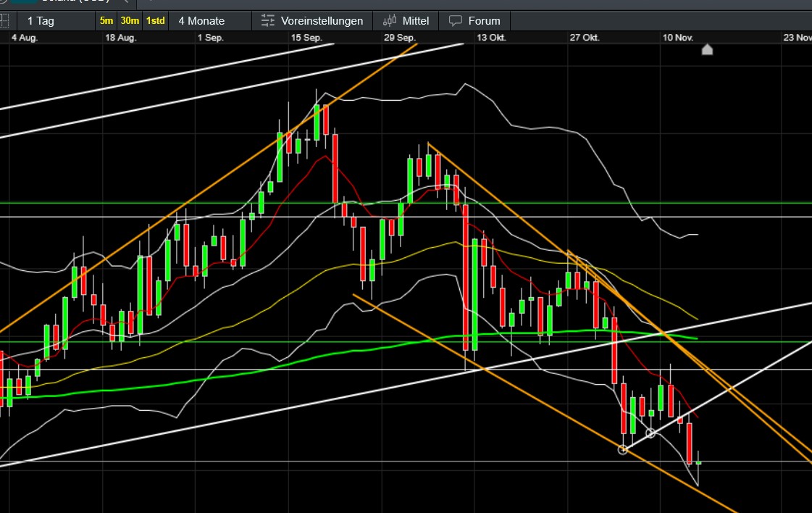Click the 15 Sep. date label

pos(306,38)
